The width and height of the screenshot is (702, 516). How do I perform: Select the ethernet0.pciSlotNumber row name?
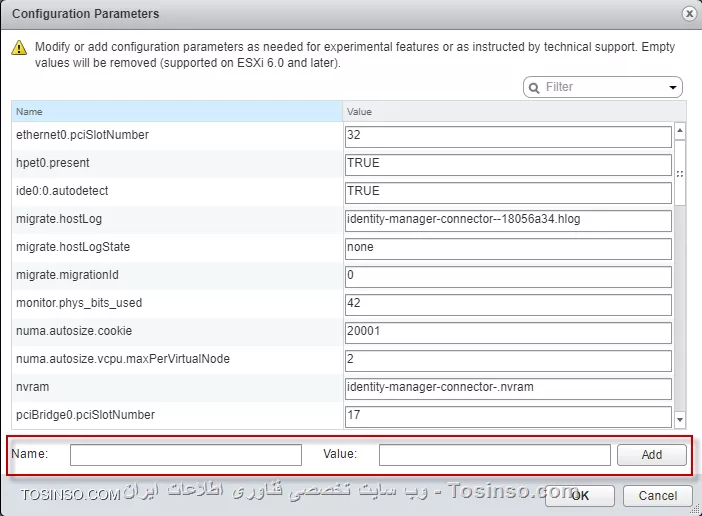[x=82, y=135]
